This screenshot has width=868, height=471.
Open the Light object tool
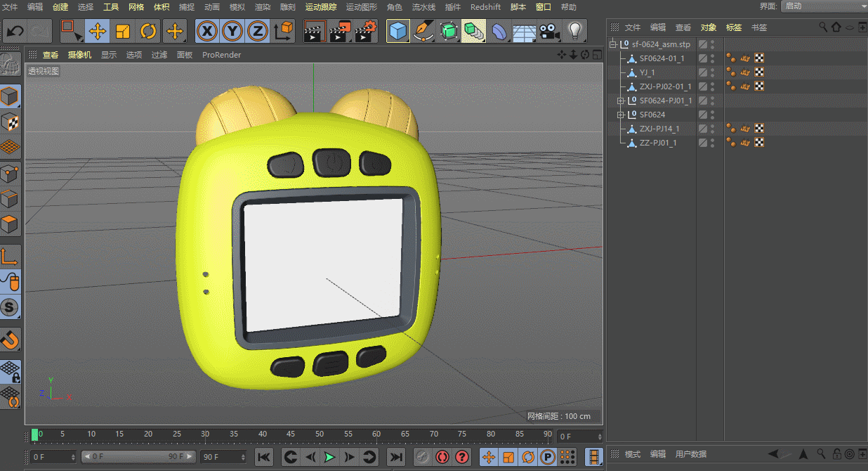[x=575, y=31]
